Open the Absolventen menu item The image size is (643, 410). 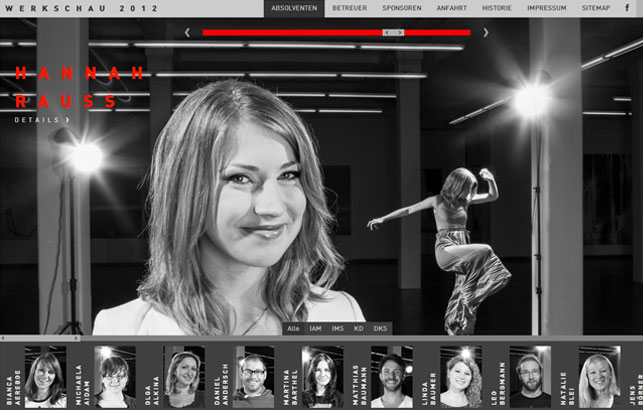coord(294,8)
